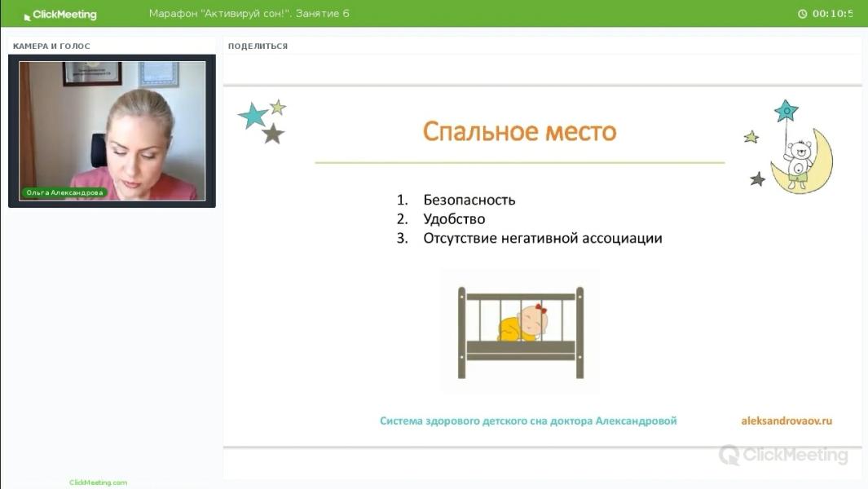Click the large teal star top-left of slide

pos(253,116)
